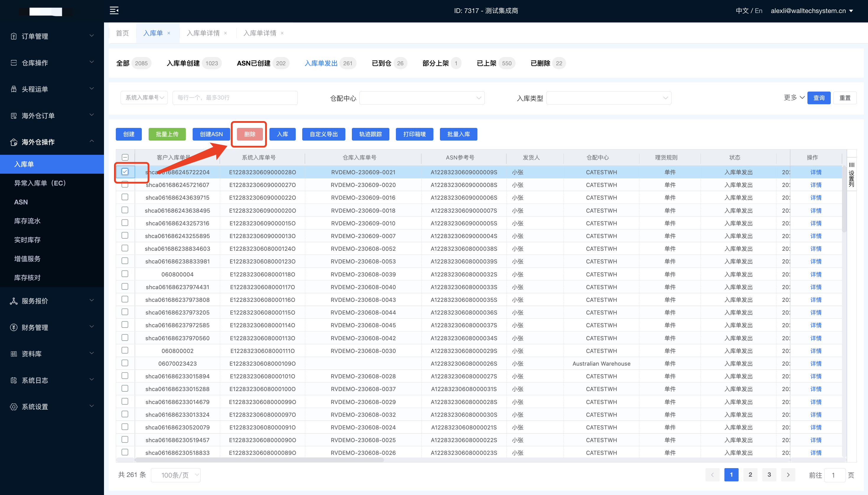The image size is (868, 495).
Task: Open 详情 link for RVDEMO-230609-0021
Action: (x=816, y=172)
